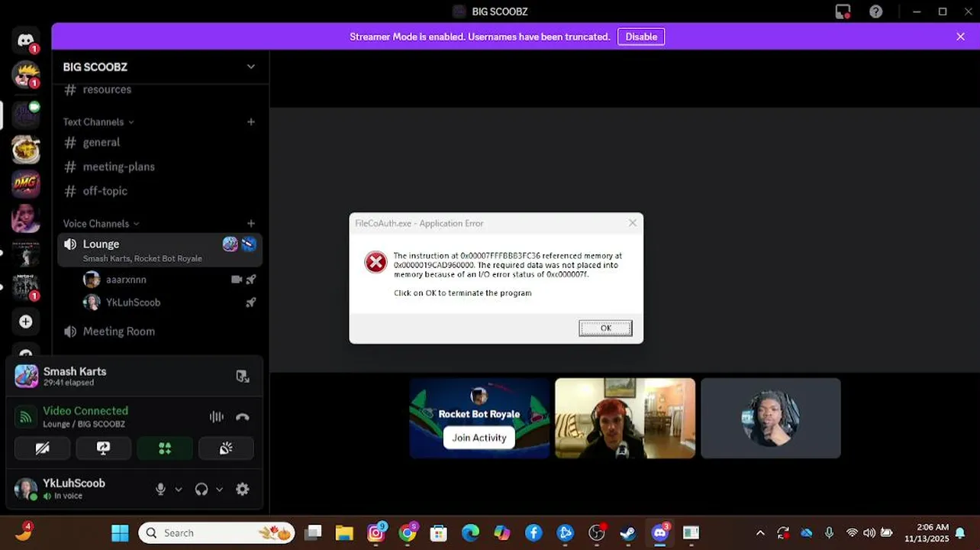Click the webcam video tile of red-haired user

coord(625,418)
